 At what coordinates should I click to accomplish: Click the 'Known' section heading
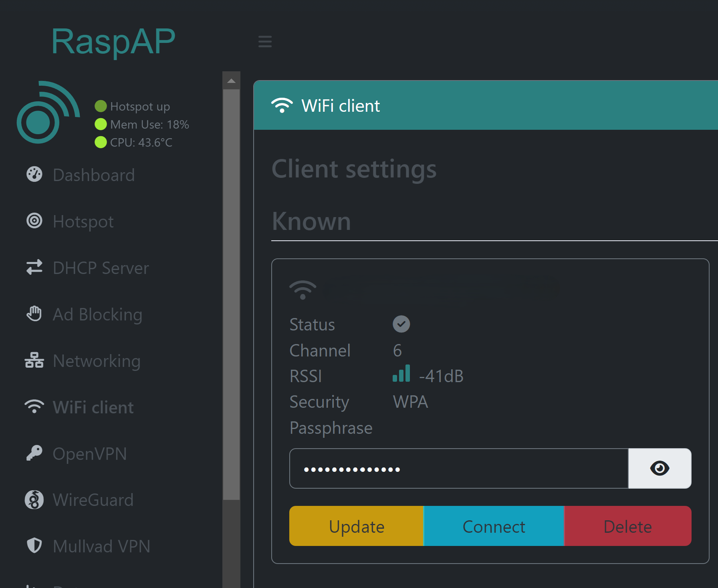tap(311, 221)
